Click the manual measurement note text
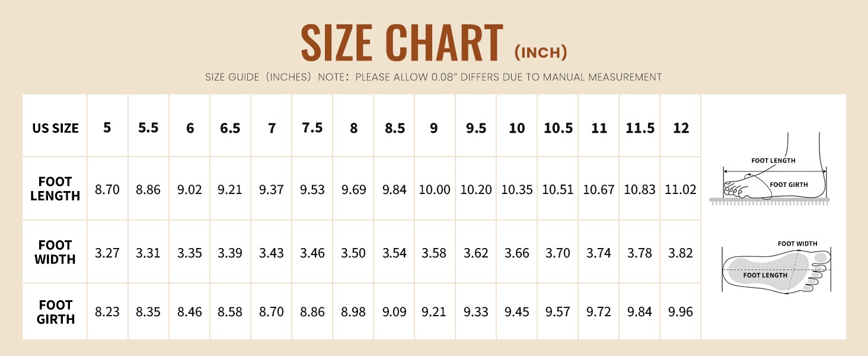 pyautogui.click(x=433, y=77)
